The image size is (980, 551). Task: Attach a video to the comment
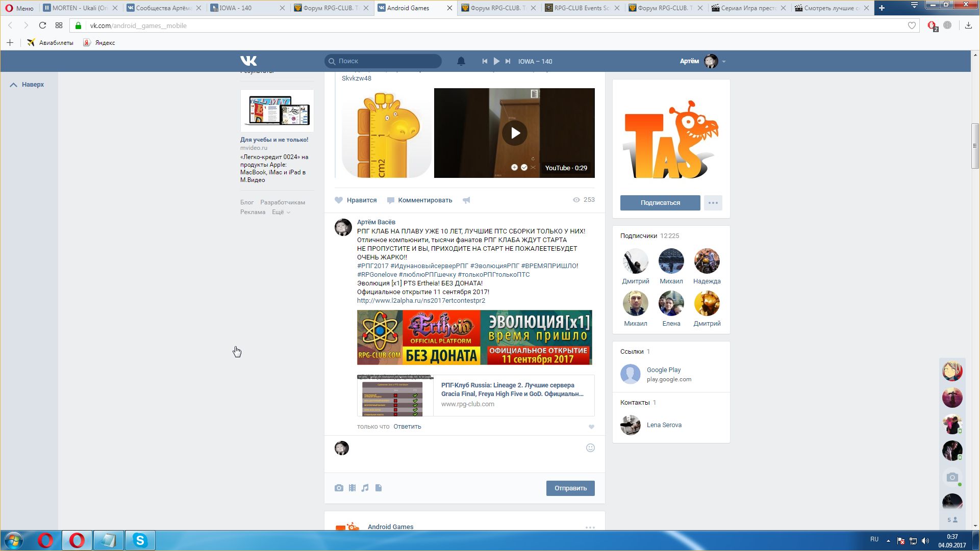(x=352, y=488)
